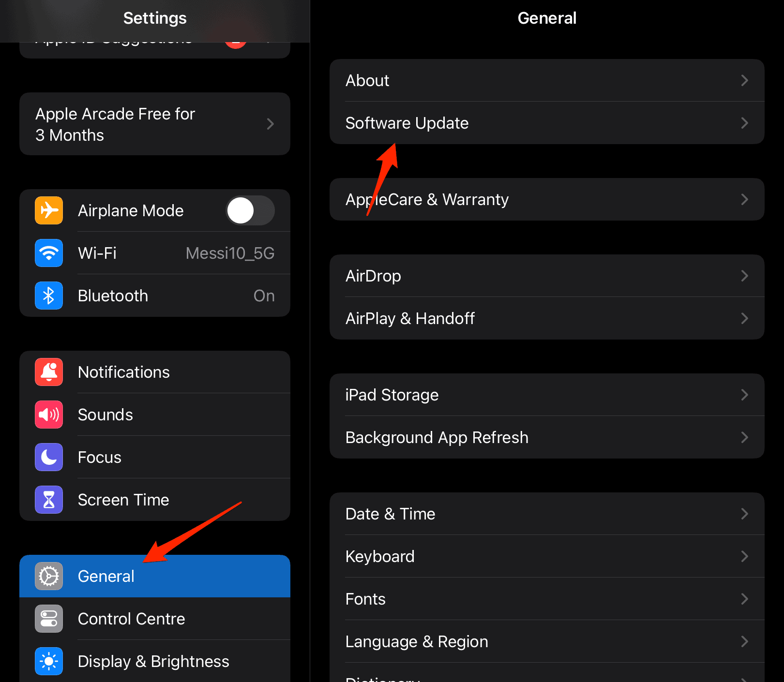The width and height of the screenshot is (784, 682).
Task: Select the Control Centre icon
Action: [48, 619]
